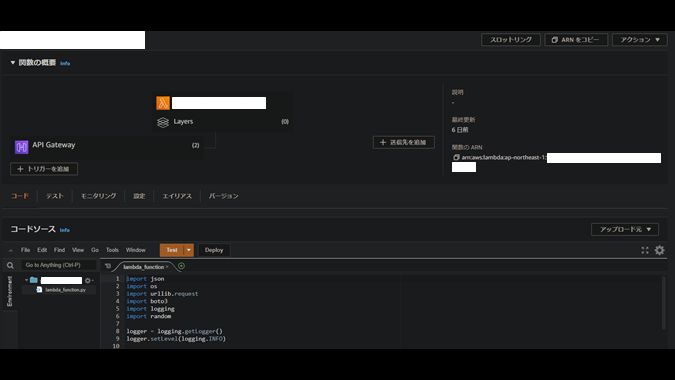Select the lambda_function editor tab
The height and width of the screenshot is (380, 675).
[143, 267]
